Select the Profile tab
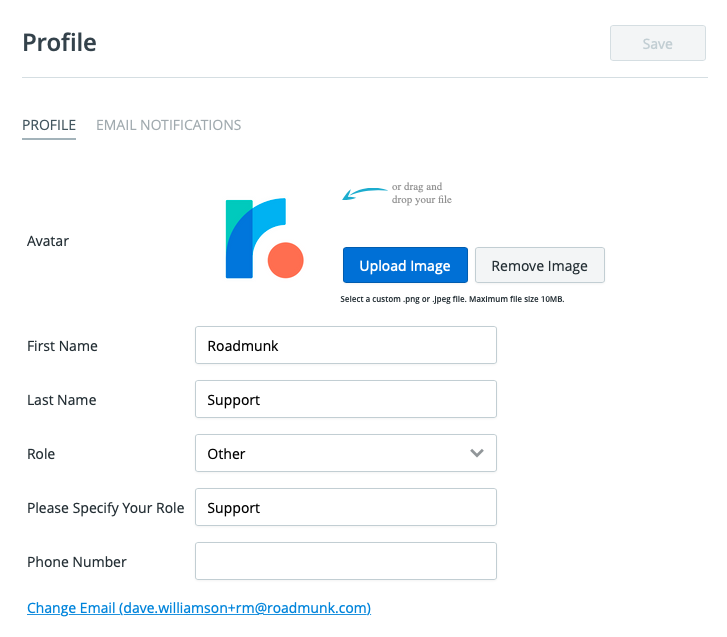Screen dimensions: 727x637 (x=49, y=125)
